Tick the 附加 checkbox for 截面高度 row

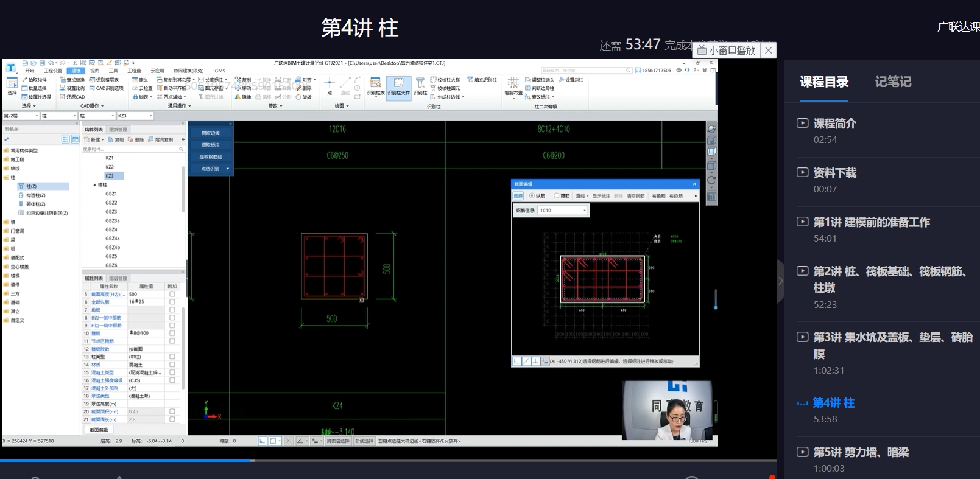[172, 294]
